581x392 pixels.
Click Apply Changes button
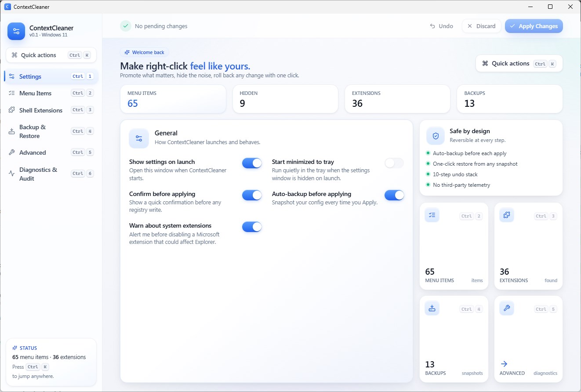534,26
